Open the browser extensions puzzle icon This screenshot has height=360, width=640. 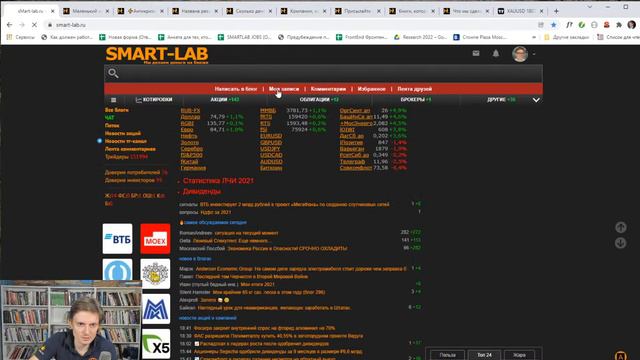coord(619,25)
